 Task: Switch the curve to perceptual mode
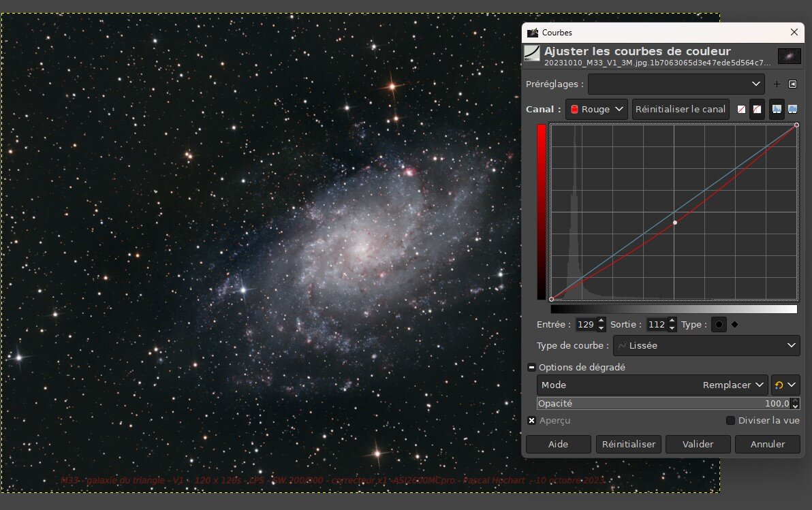pyautogui.click(x=757, y=109)
